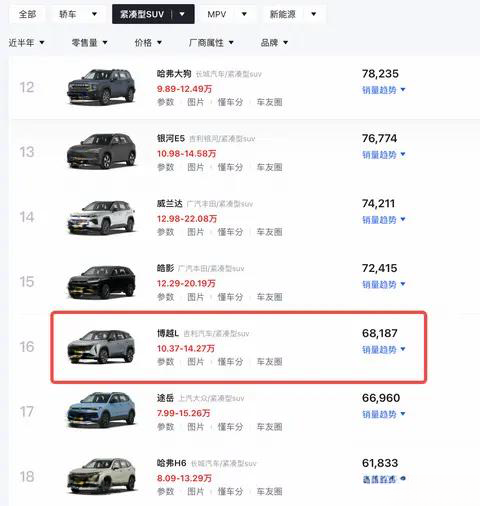
Task: Open the 厂商属性 filter
Action: (211, 43)
